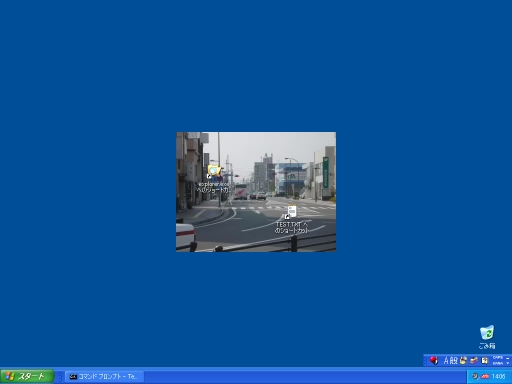Click the notepad icon beside CAPS
The image size is (512, 384).
[485, 360]
